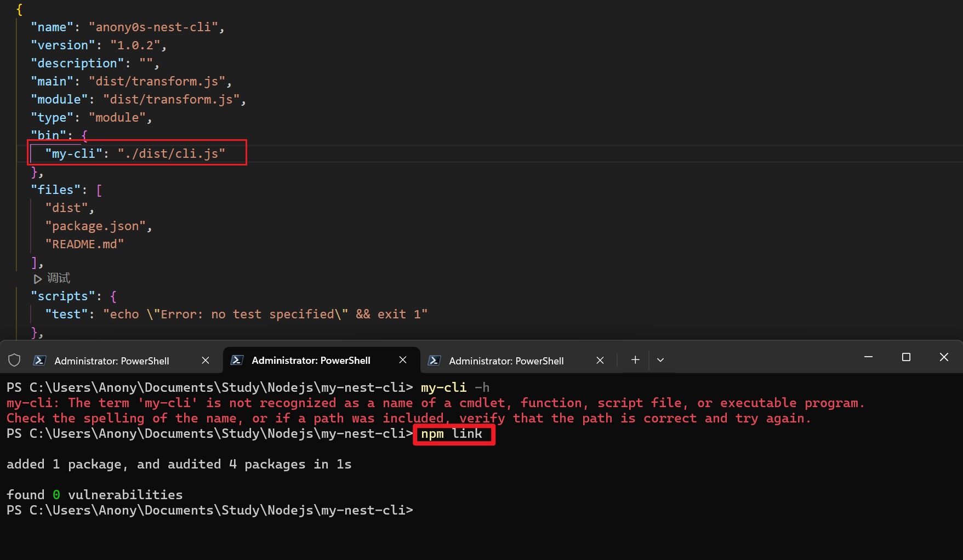Image resolution: width=963 pixels, height=560 pixels.
Task: Click the PowerShell icon on the first tab
Action: 39,360
